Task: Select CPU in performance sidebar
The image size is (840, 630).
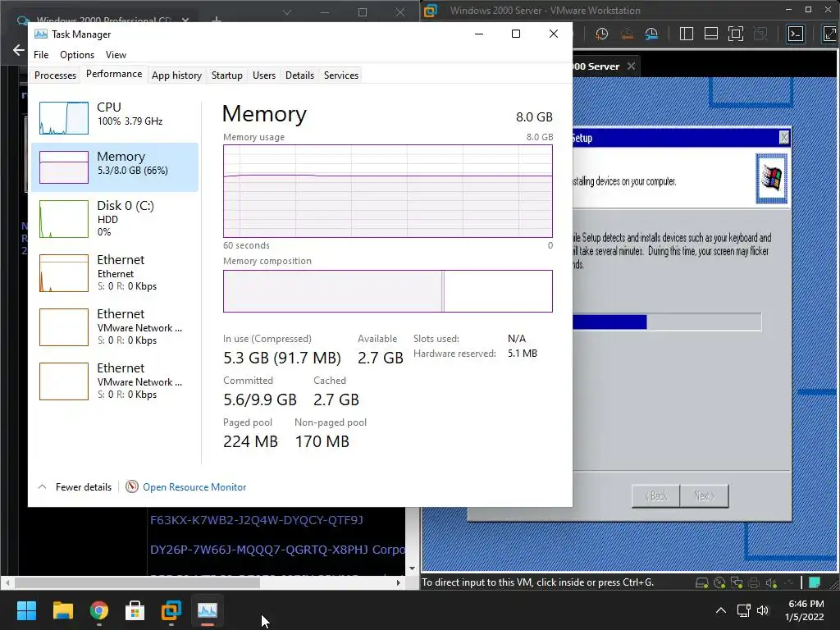Action: tap(115, 118)
